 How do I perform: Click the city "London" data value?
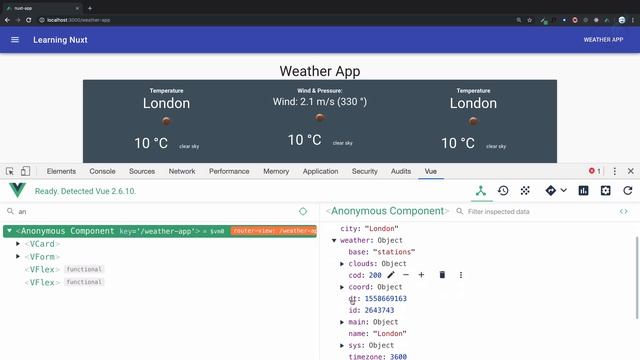(x=381, y=229)
